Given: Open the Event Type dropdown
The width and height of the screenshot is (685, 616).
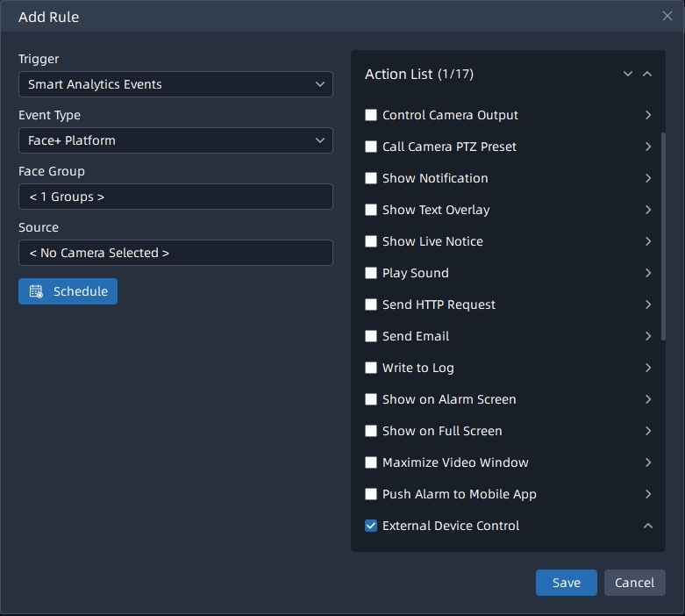Looking at the screenshot, I should pyautogui.click(x=175, y=140).
